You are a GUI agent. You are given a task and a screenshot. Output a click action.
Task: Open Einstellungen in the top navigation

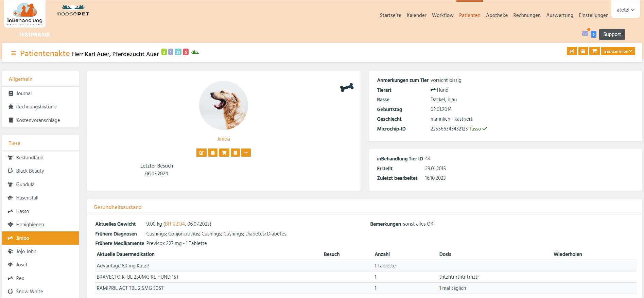click(594, 15)
